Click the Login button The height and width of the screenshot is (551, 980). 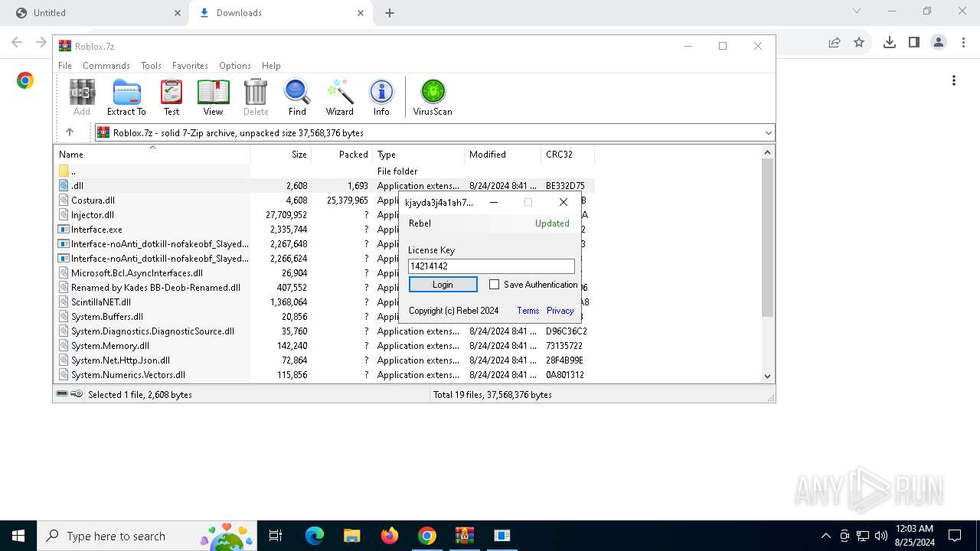(x=443, y=284)
